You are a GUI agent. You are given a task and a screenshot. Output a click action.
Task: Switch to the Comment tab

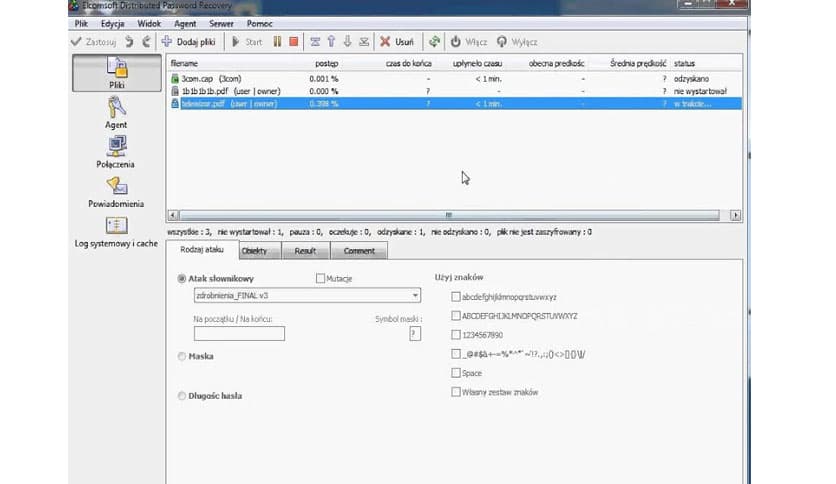click(x=359, y=251)
